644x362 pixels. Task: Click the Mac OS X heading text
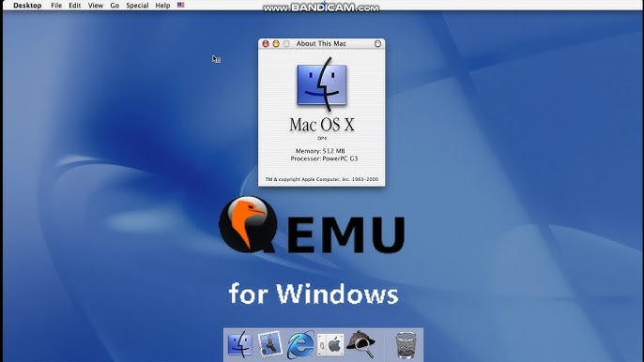(x=322, y=125)
